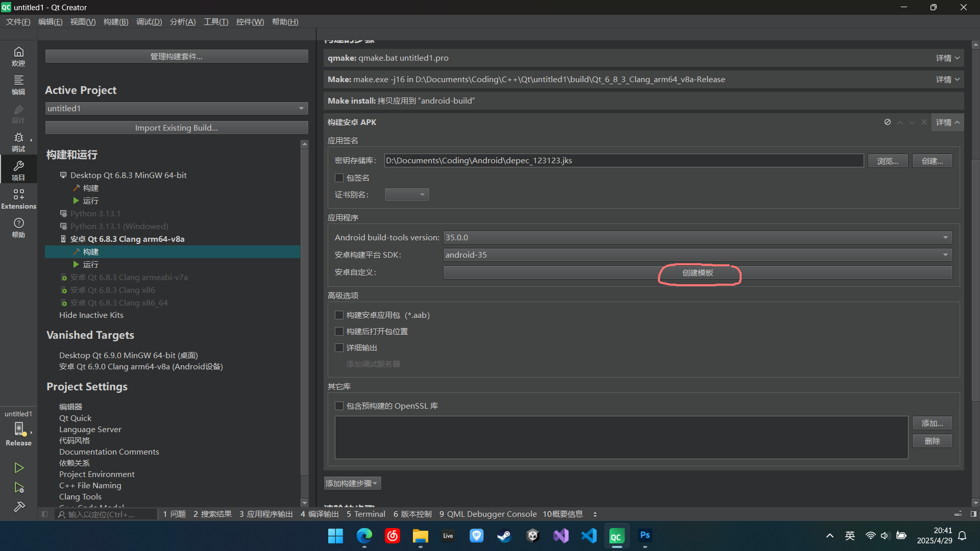Open Clang Tools project settings
This screenshot has height=551, width=980.
[80, 497]
